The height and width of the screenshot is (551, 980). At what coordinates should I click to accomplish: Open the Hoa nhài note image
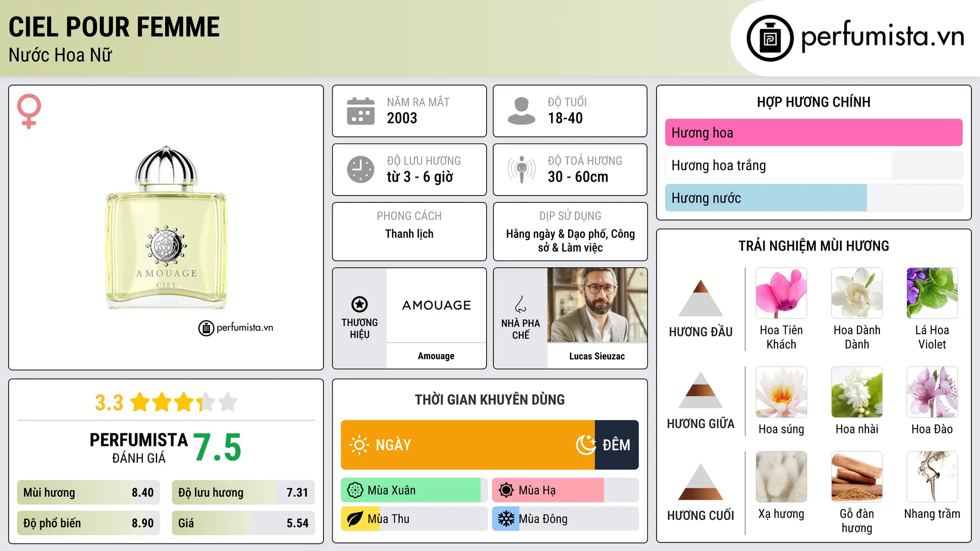(x=857, y=392)
